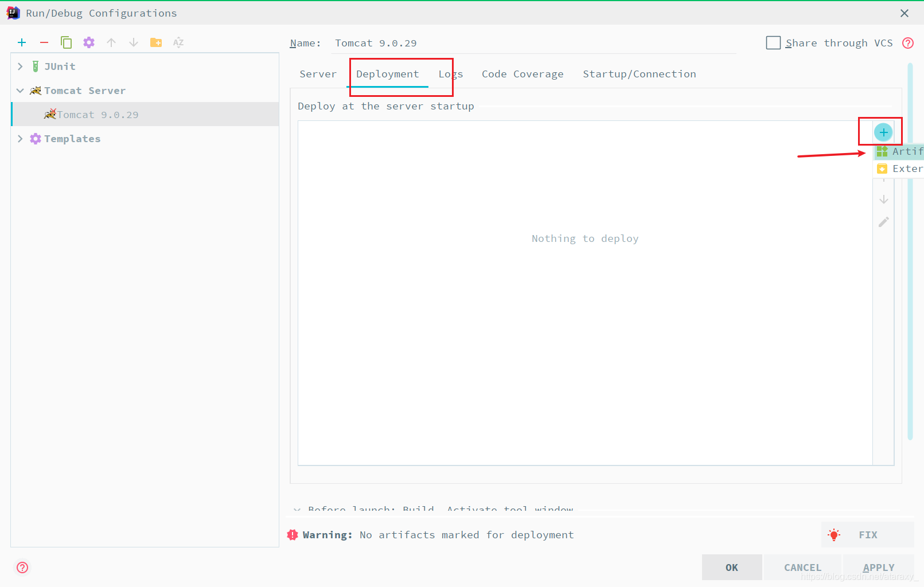This screenshot has height=587, width=924.
Task: Click the pencil edit icon in the deployment list
Action: (x=884, y=222)
